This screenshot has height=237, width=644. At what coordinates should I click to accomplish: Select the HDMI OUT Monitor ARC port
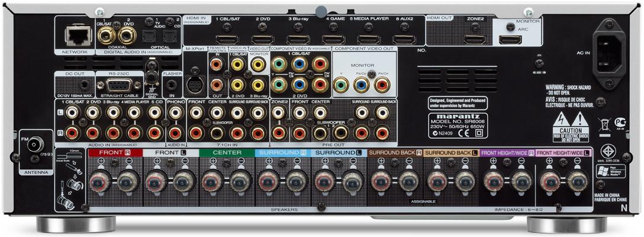[x=510, y=40]
